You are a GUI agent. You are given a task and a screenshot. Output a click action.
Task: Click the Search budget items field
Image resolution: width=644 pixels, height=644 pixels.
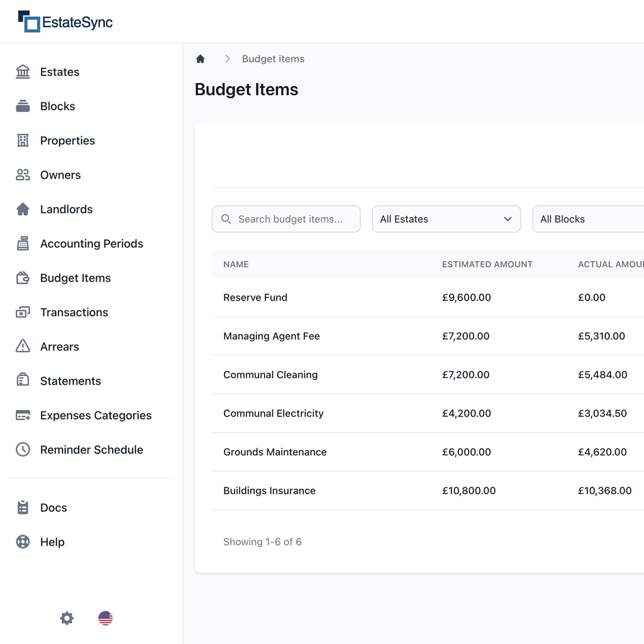tap(286, 219)
